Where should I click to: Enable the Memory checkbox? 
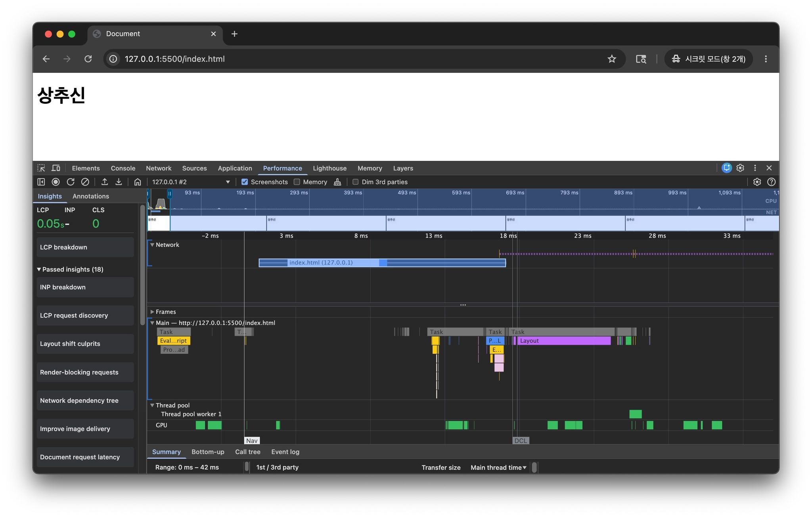297,182
